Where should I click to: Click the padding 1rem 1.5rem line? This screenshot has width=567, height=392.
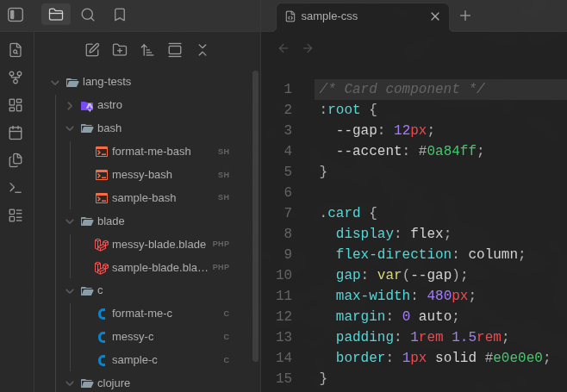[422, 337]
